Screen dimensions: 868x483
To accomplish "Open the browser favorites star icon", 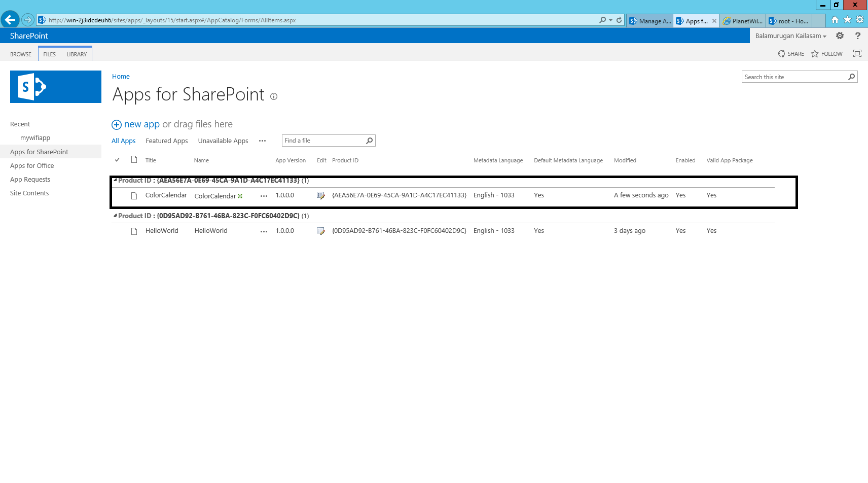I will [x=847, y=20].
